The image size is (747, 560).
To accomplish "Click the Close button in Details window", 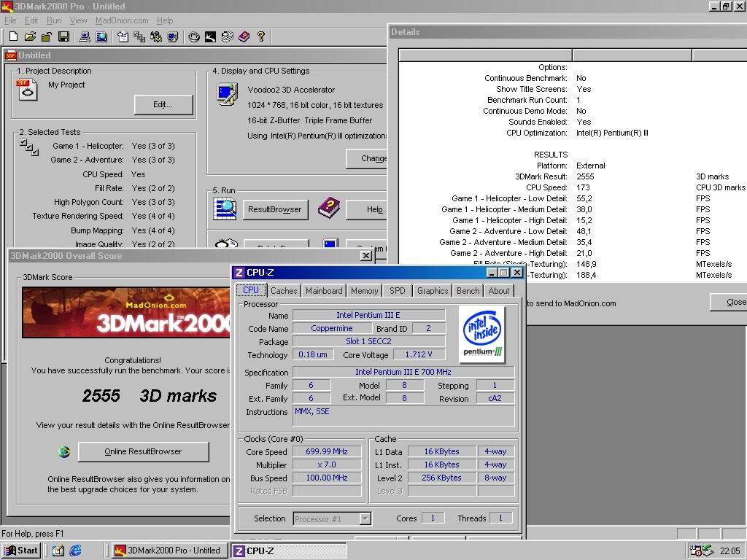I will click(x=729, y=302).
